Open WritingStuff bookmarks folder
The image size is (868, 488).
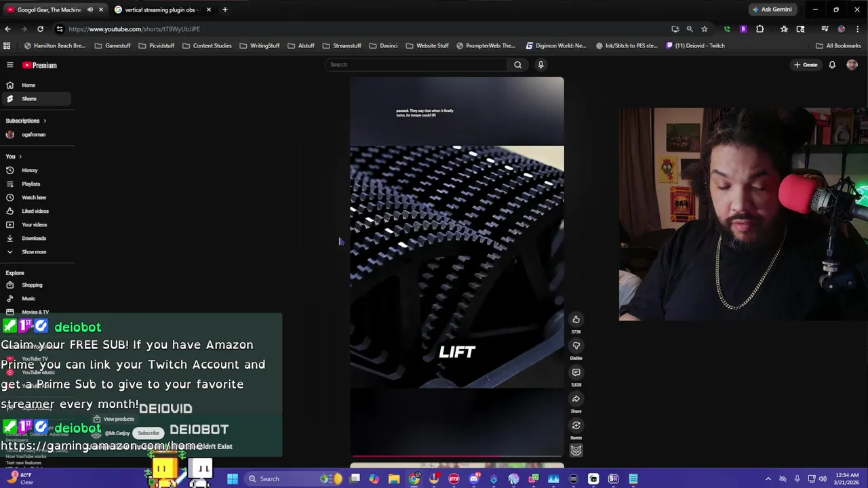260,46
